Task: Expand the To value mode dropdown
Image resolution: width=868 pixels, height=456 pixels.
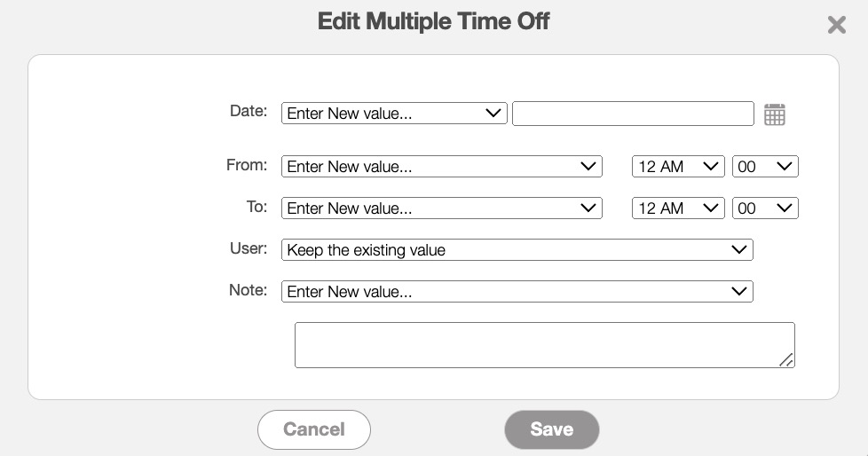Action: (x=441, y=208)
